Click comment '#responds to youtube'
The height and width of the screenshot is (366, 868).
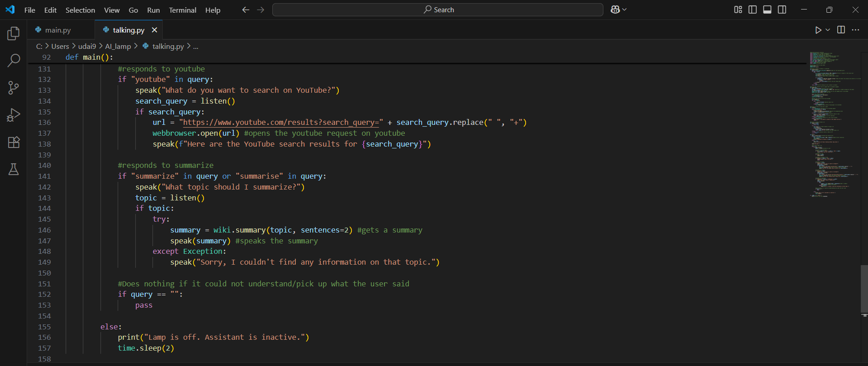[x=161, y=69]
